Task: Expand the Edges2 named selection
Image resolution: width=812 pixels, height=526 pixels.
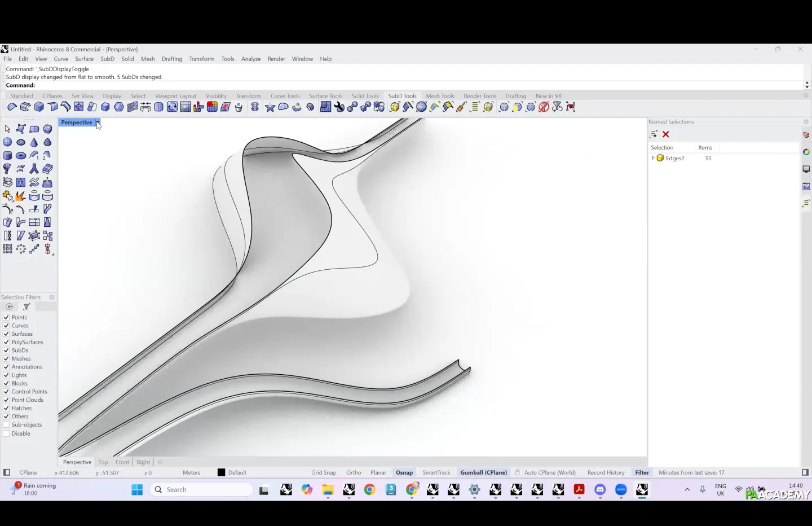Action: point(653,158)
